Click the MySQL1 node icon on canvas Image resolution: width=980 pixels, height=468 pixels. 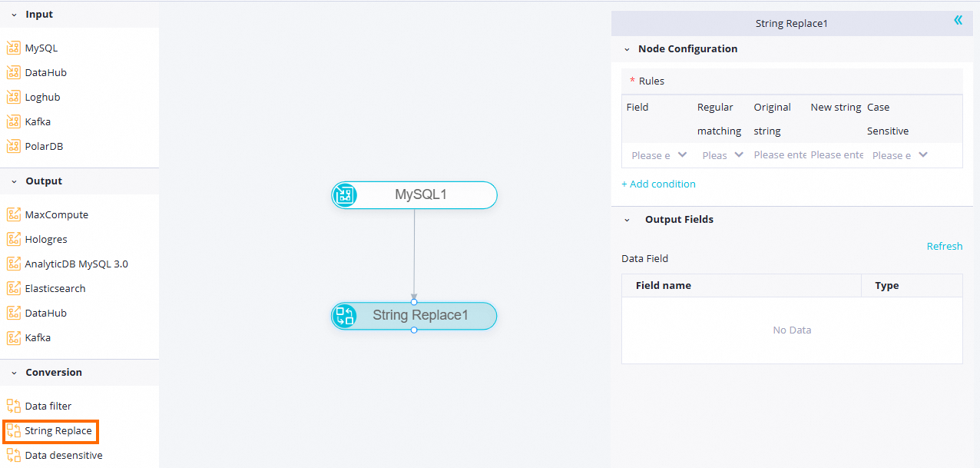pos(345,195)
